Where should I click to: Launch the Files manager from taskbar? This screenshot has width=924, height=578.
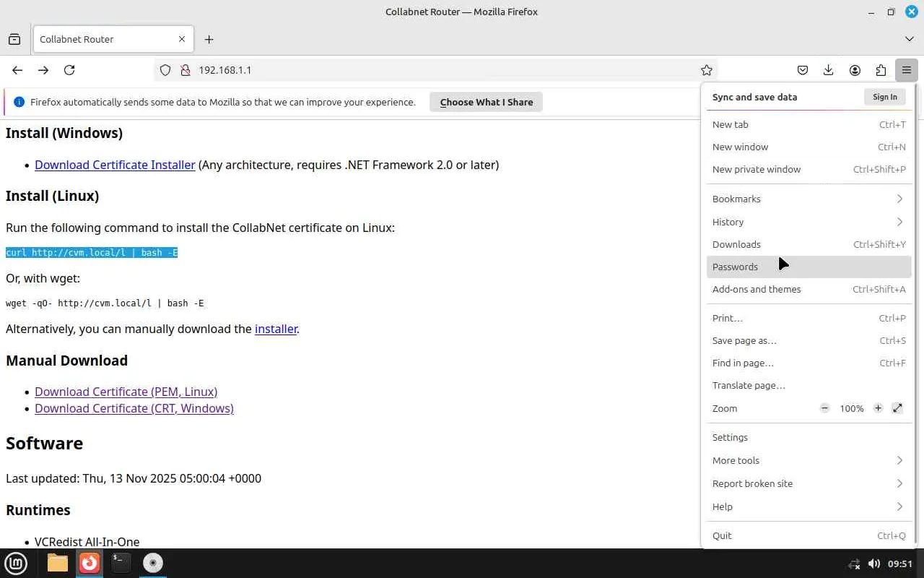pos(57,563)
